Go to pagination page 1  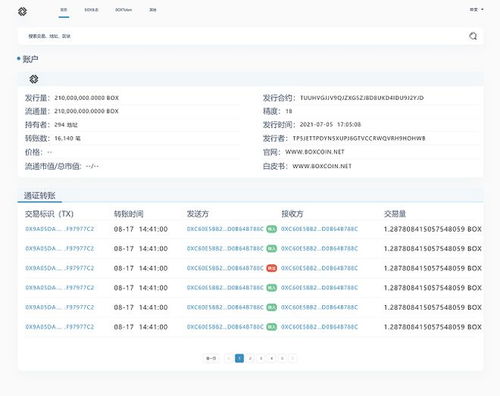tap(239, 358)
